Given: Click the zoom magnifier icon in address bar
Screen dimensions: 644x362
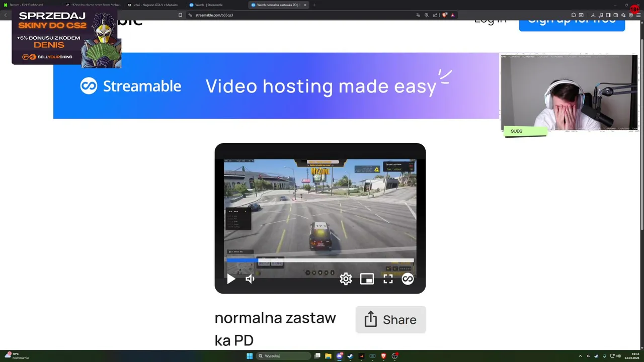Looking at the screenshot, I should click(427, 15).
